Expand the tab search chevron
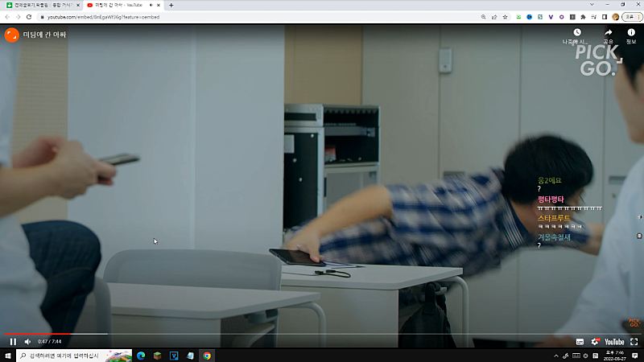This screenshot has height=362, width=644. click(592, 5)
